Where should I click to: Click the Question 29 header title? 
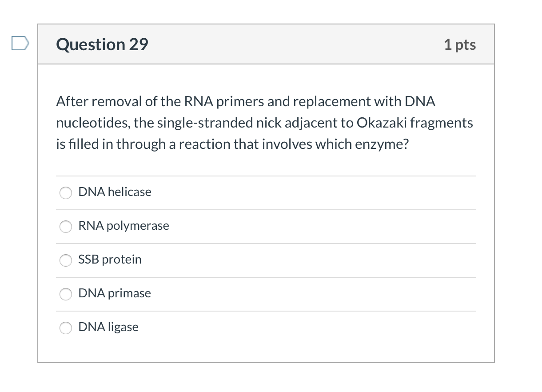coord(102,44)
